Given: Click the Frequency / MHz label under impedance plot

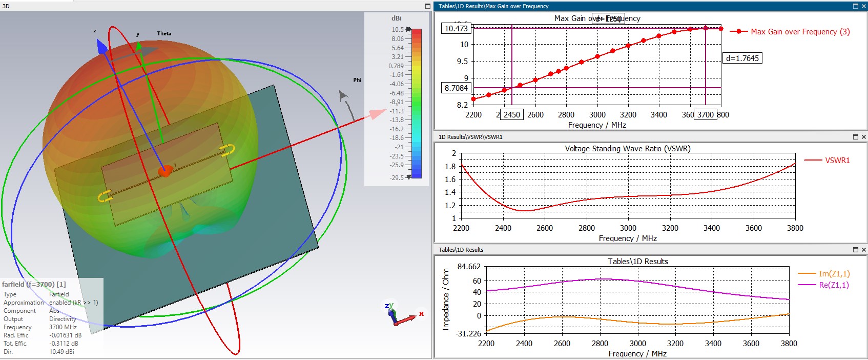Looking at the screenshot, I should point(637,354).
